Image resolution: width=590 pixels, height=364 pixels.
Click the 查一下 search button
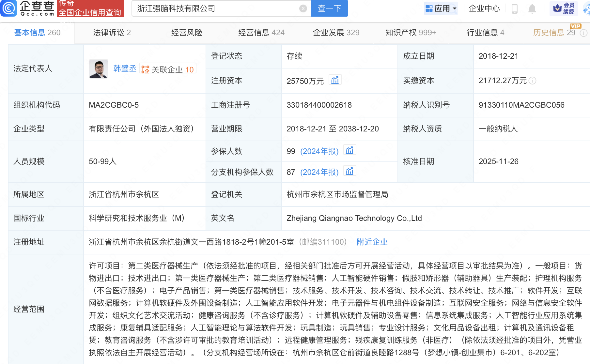[x=329, y=8]
